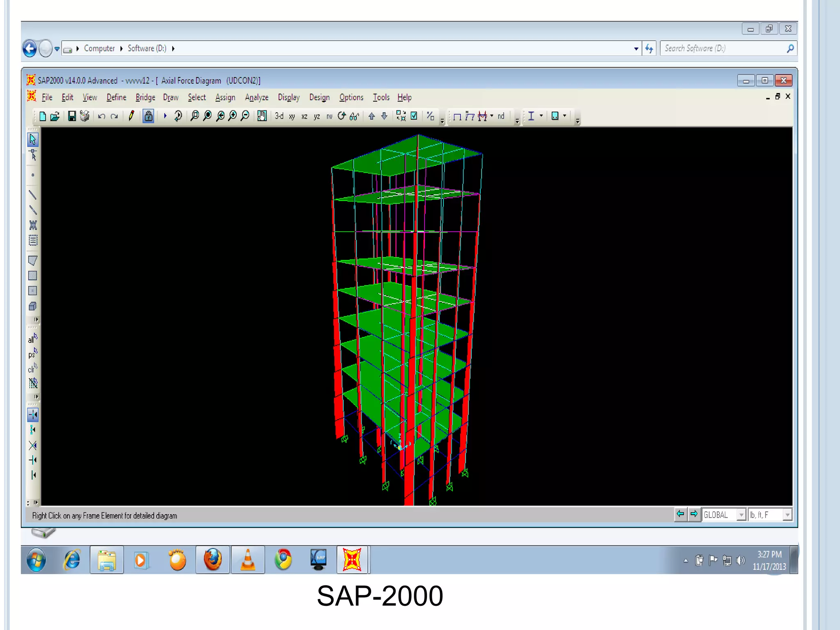
Task: Select the Quick Draw Braces X tool
Action: click(33, 225)
